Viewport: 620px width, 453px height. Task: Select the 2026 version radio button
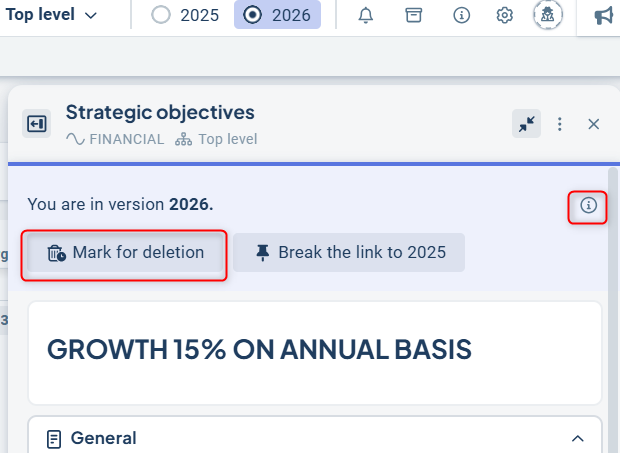253,15
